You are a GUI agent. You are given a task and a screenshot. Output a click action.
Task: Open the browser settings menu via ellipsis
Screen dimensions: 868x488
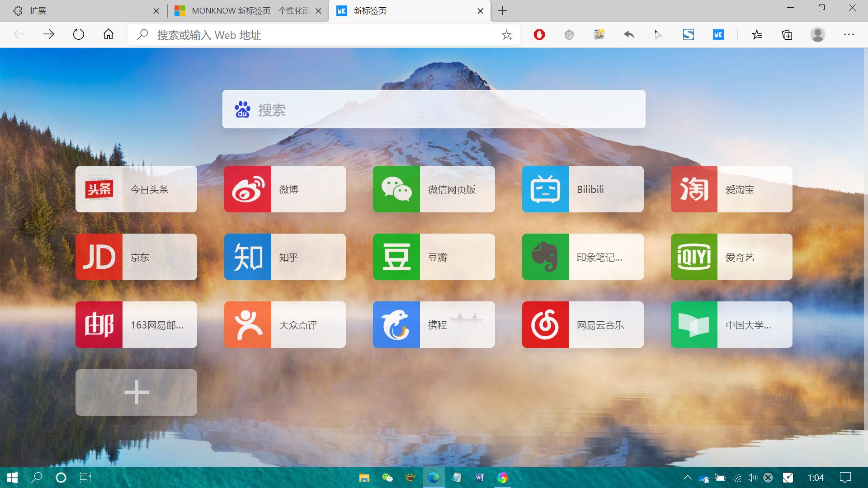[x=849, y=34]
